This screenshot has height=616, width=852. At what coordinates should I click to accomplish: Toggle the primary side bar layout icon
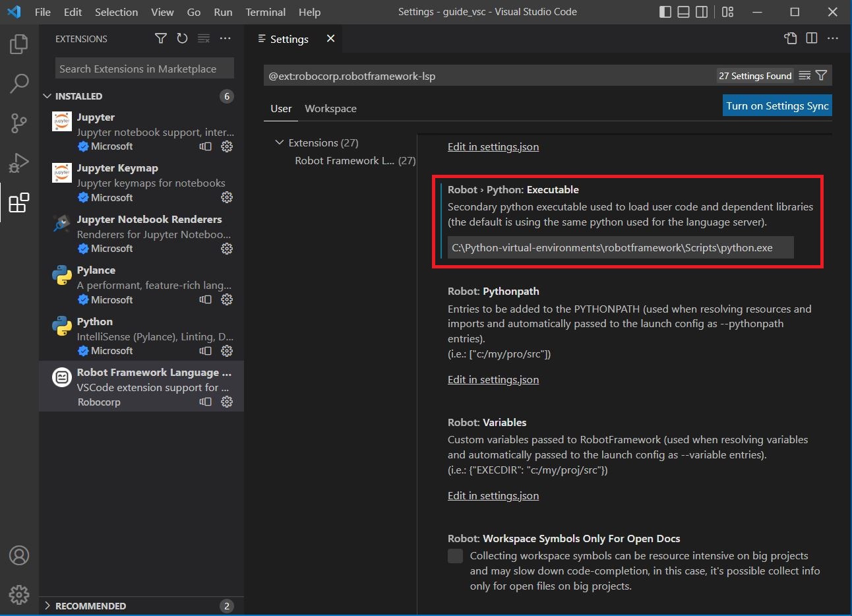pos(665,12)
